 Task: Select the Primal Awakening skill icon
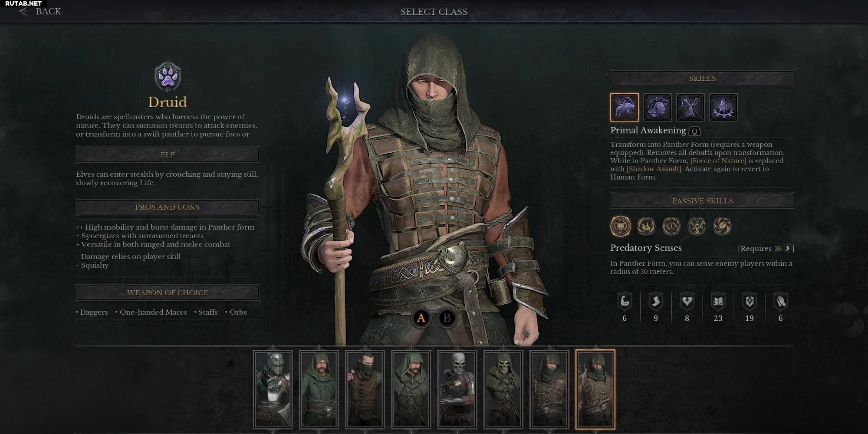coord(625,107)
